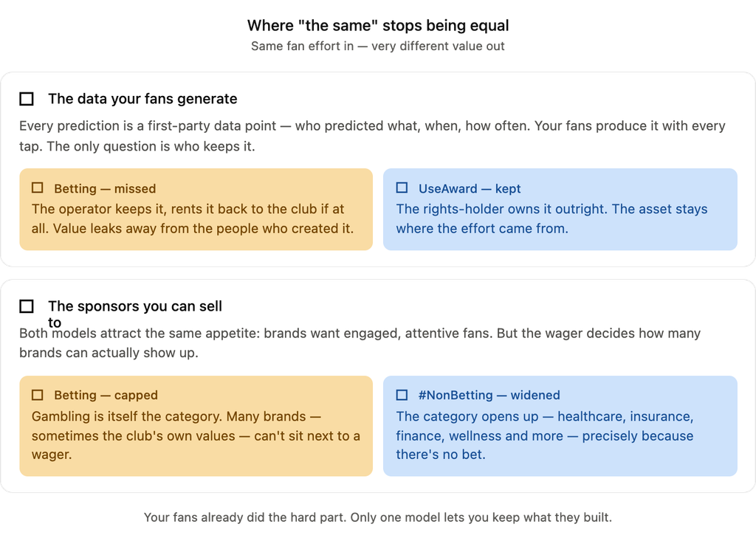This screenshot has height=541, width=756.
Task: Select the orange 'Betting — missed' card
Action: [x=196, y=210]
